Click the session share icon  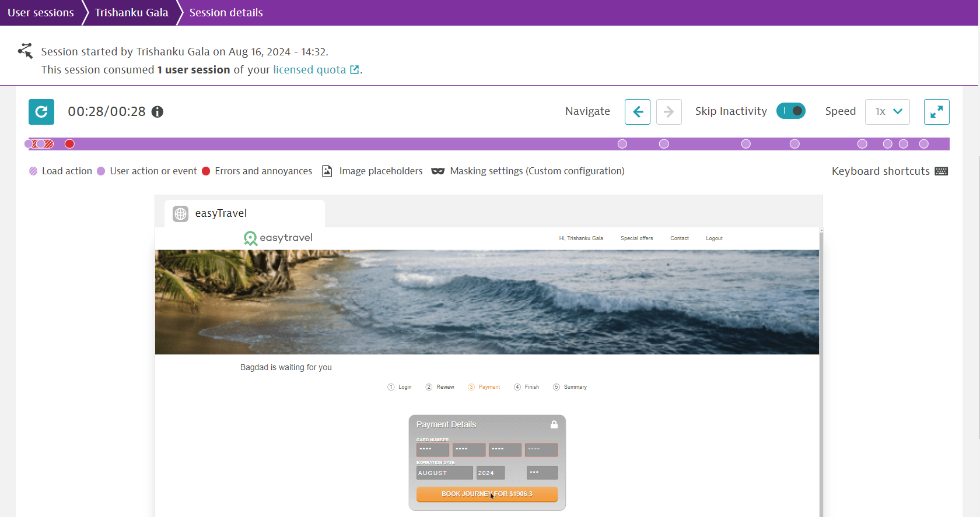[25, 51]
